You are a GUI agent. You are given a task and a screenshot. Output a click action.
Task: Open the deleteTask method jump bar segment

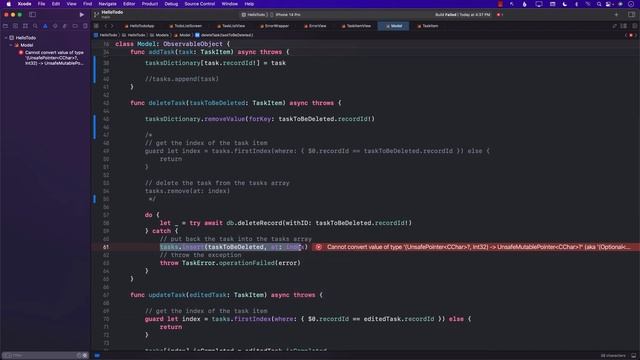click(224, 35)
